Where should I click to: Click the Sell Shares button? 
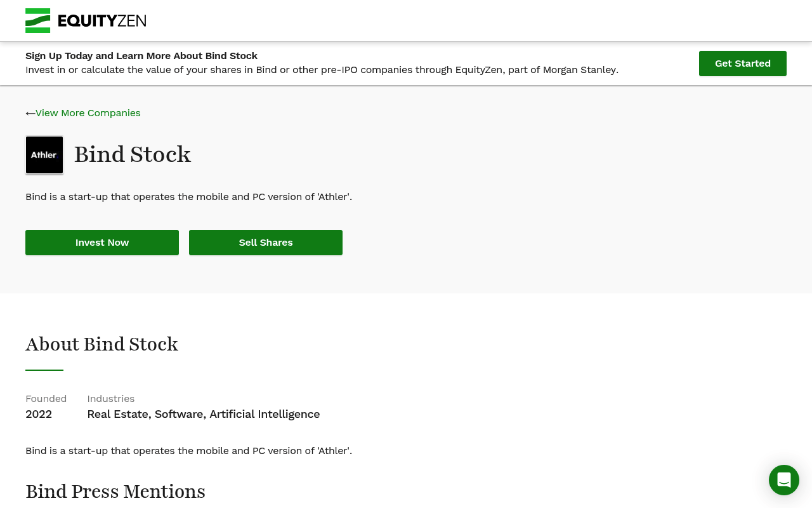[266, 243]
